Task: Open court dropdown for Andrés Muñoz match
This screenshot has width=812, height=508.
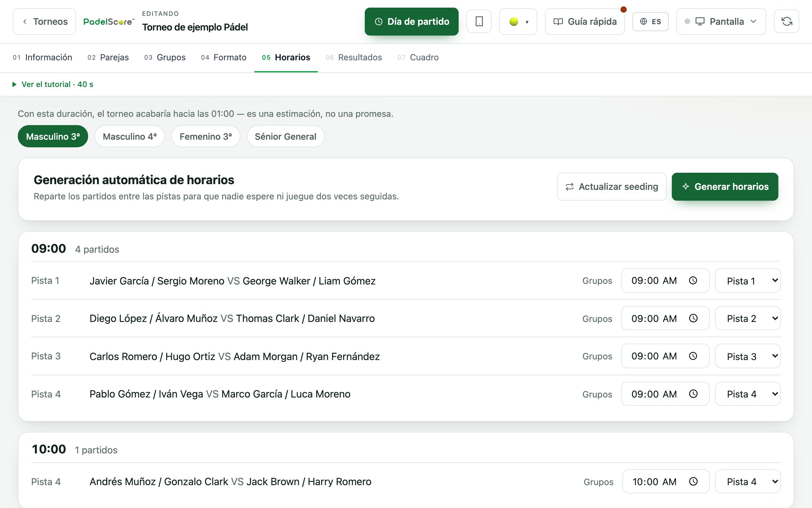Action: 748,481
